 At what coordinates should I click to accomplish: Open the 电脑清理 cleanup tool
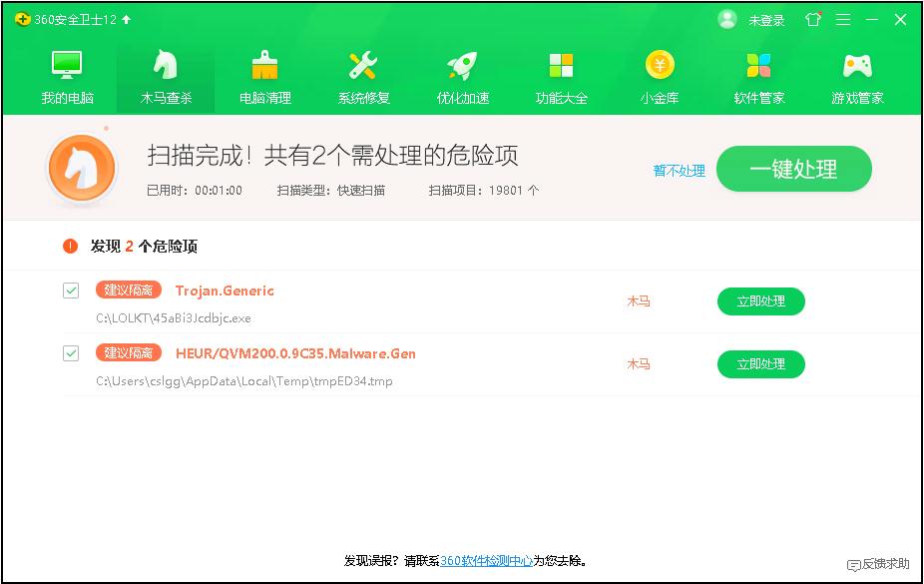coord(263,75)
